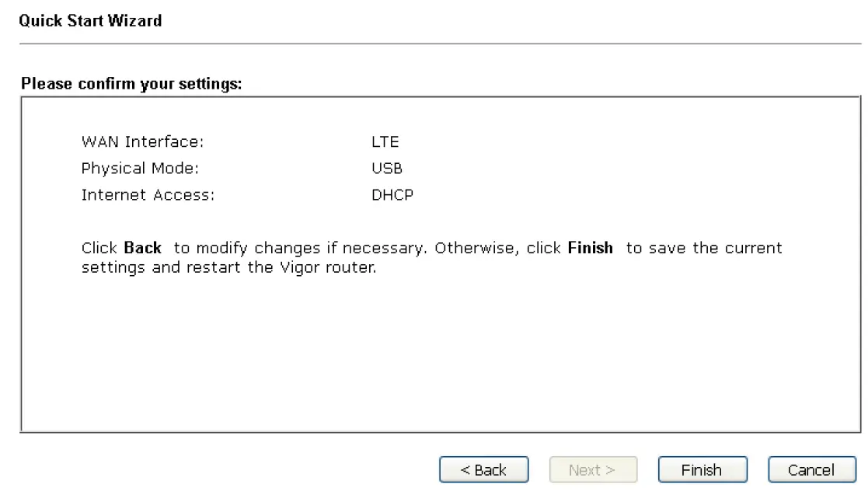This screenshot has width=868, height=495.
Task: Click the greyed-out Next button
Action: [592, 470]
